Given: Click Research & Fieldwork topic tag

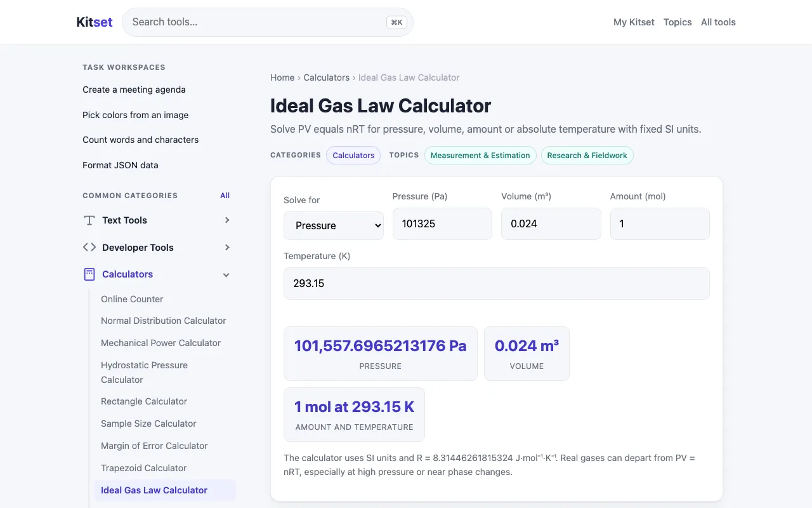Looking at the screenshot, I should [x=587, y=156].
